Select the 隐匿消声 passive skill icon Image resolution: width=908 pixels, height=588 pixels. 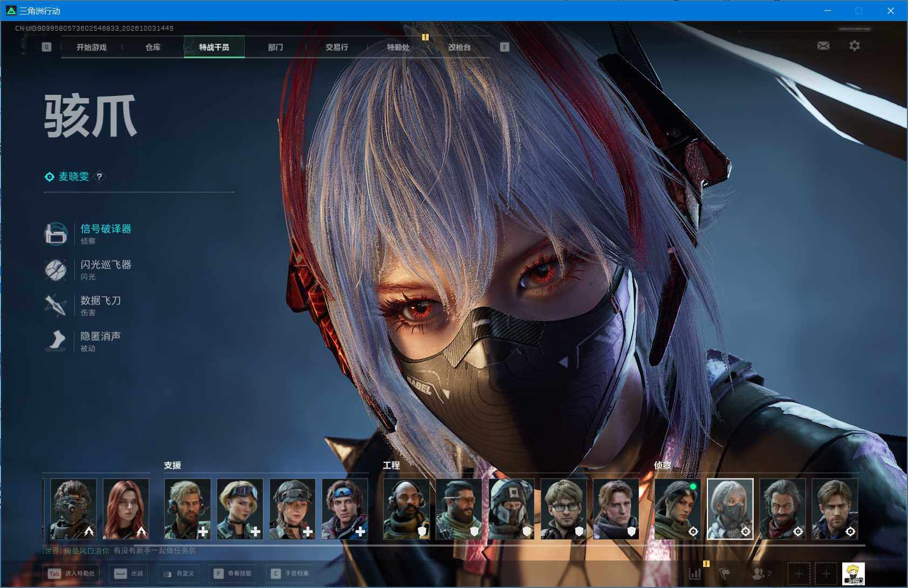pyautogui.click(x=56, y=341)
